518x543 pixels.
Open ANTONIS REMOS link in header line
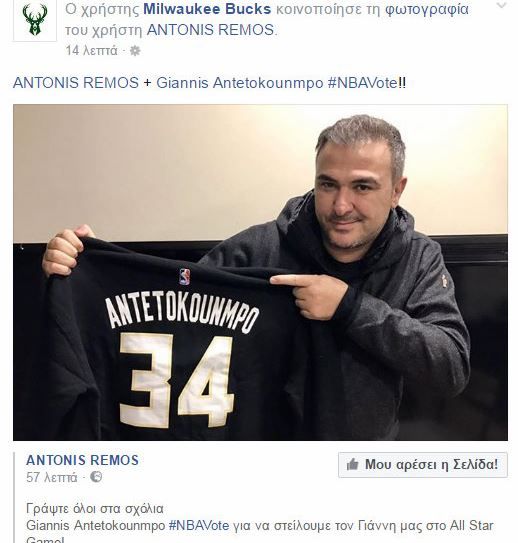[x=211, y=30]
